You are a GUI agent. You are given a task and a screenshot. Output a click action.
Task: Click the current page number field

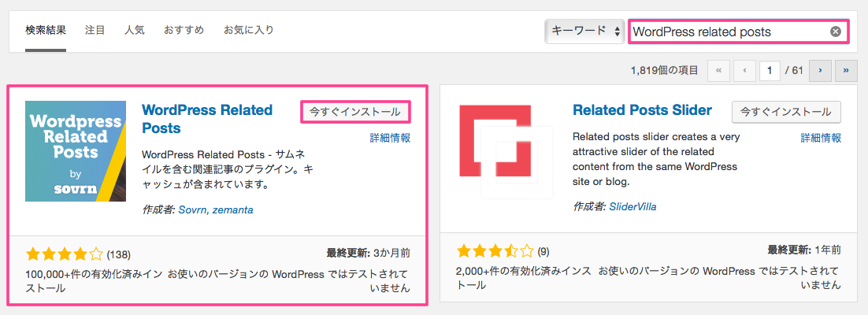click(x=770, y=70)
